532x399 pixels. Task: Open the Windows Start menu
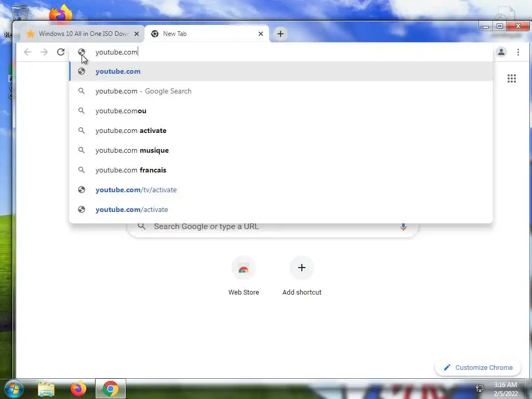click(14, 389)
